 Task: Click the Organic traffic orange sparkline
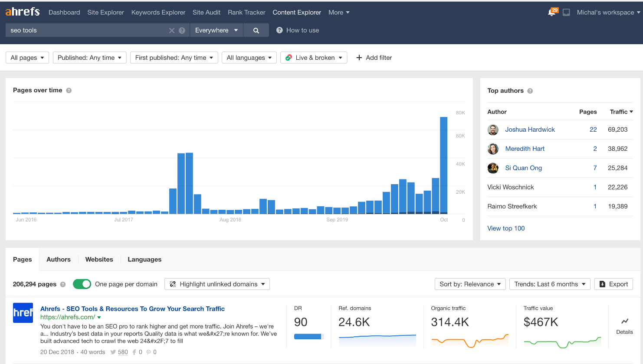click(x=469, y=340)
